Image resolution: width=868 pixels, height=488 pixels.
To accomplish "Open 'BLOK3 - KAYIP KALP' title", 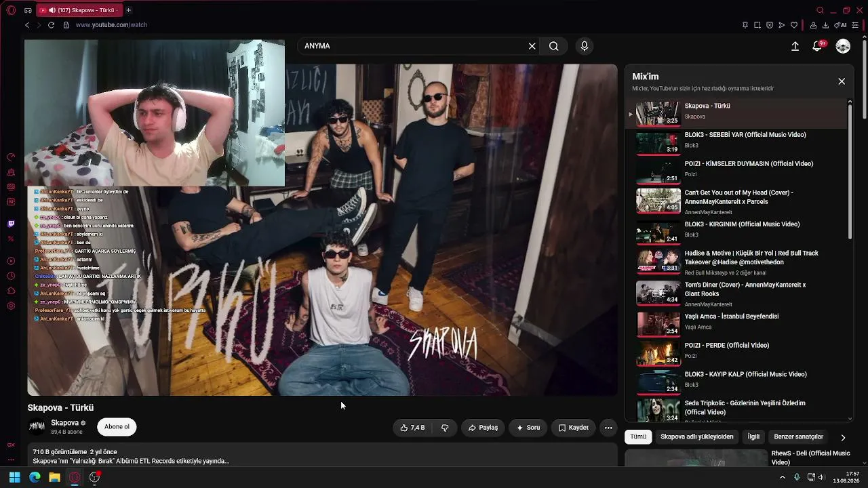I will [746, 375].
